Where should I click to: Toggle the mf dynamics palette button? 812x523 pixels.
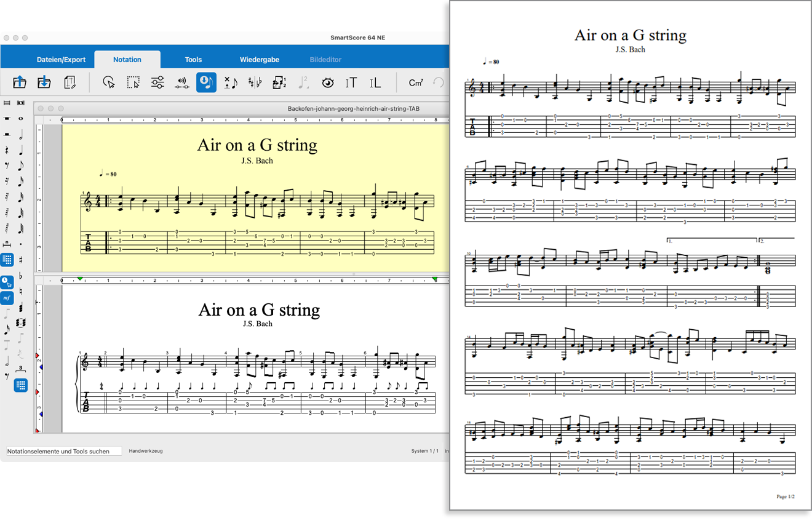click(x=7, y=298)
